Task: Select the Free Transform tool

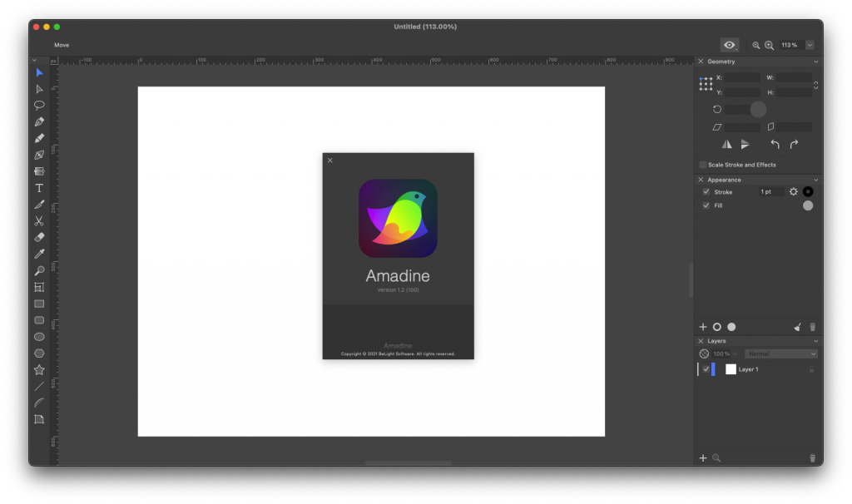Action: coord(39,287)
